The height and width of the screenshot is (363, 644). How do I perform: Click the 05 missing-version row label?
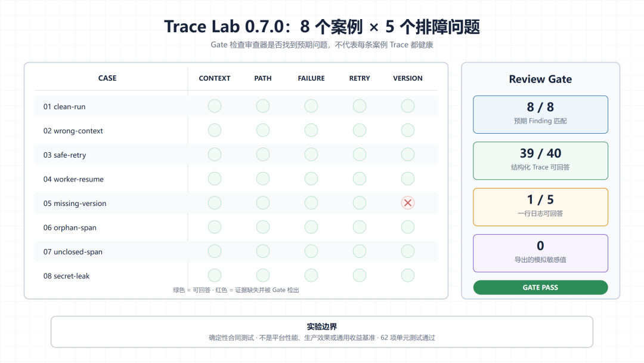pyautogui.click(x=75, y=203)
